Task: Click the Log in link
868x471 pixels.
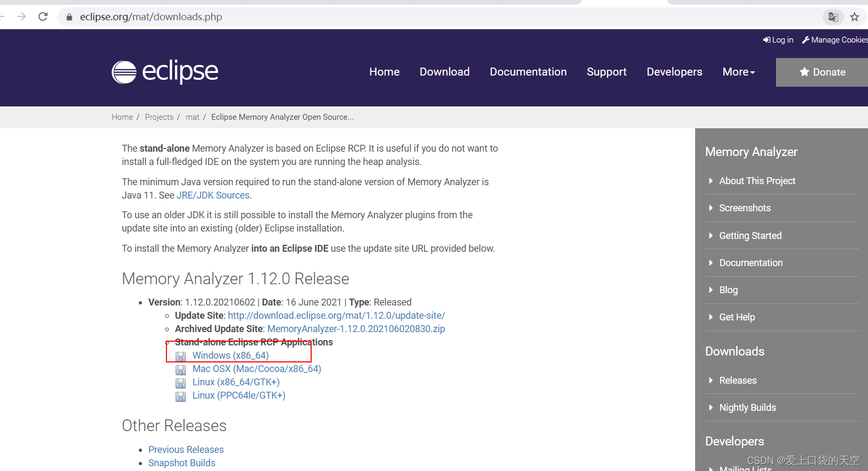Action: [x=778, y=40]
